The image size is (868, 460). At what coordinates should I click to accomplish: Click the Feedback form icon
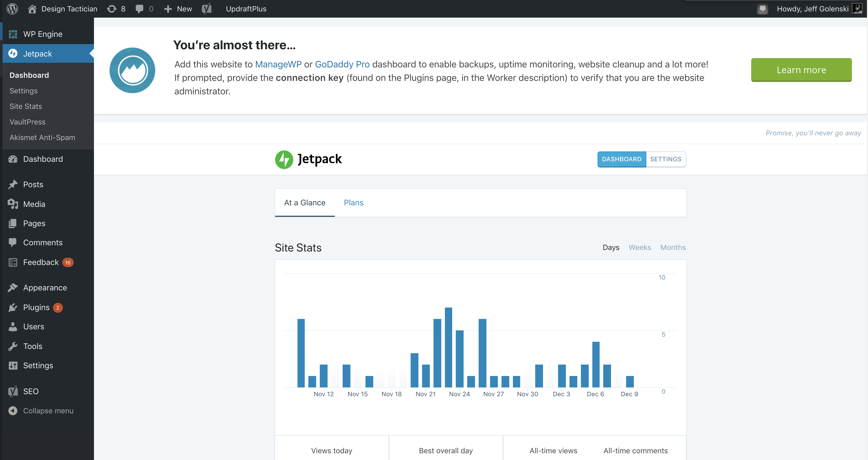coord(13,262)
